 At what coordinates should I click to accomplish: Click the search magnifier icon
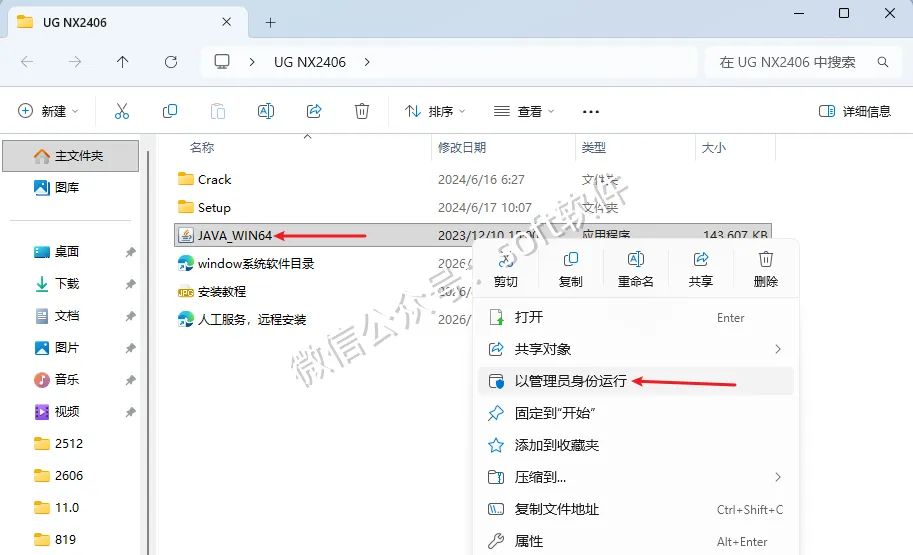883,62
